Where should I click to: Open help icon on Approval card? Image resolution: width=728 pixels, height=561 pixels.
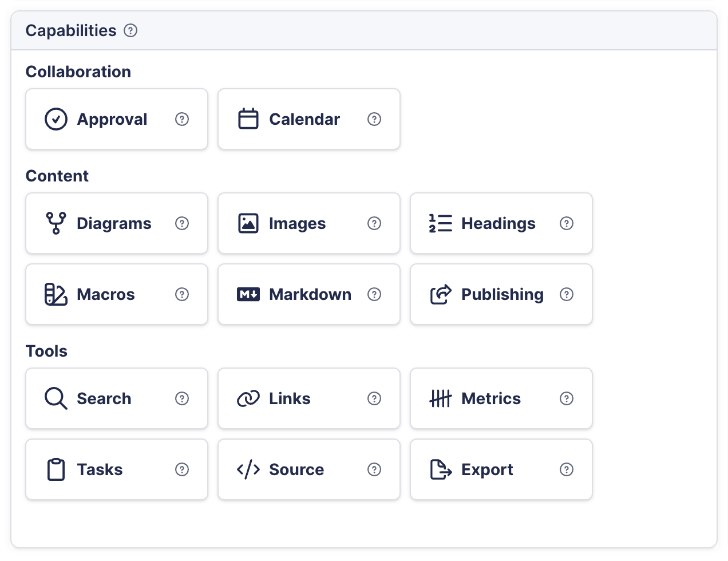coord(182,119)
